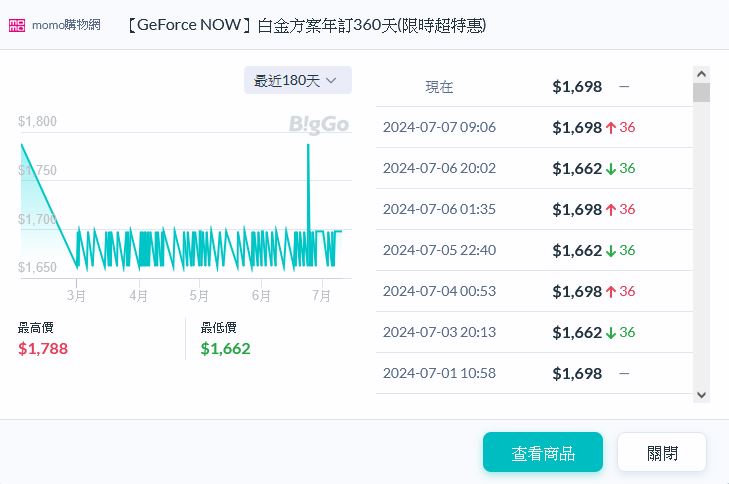729x484 pixels.
Task: Click the GeForce NOW product title
Action: pyautogui.click(x=306, y=25)
